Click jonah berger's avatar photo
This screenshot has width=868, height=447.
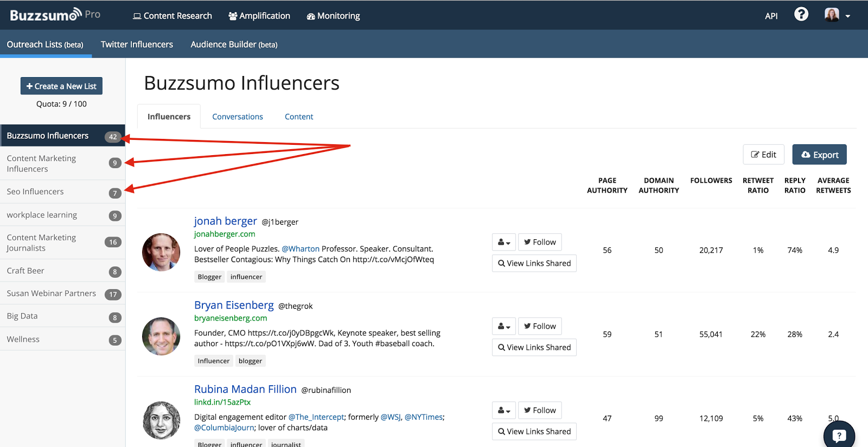point(161,252)
